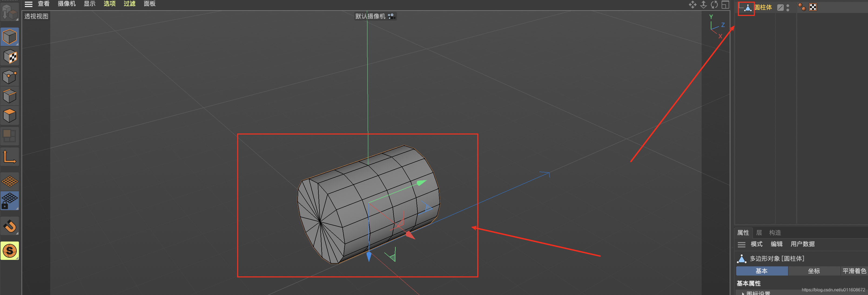Open the 模式 menu in attributes

coord(756,244)
